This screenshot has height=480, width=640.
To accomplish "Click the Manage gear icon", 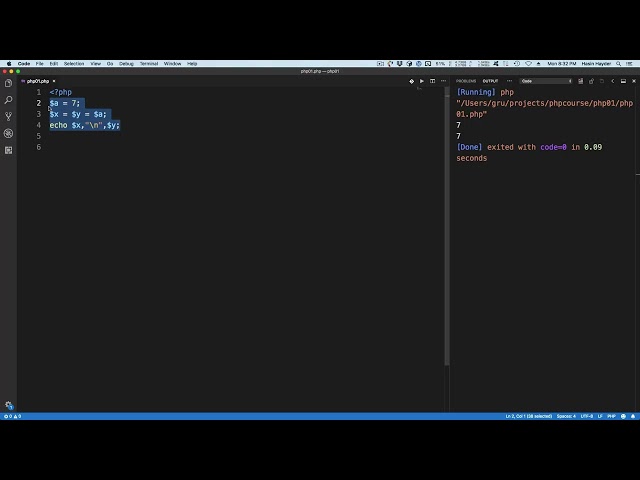I will point(9,405).
